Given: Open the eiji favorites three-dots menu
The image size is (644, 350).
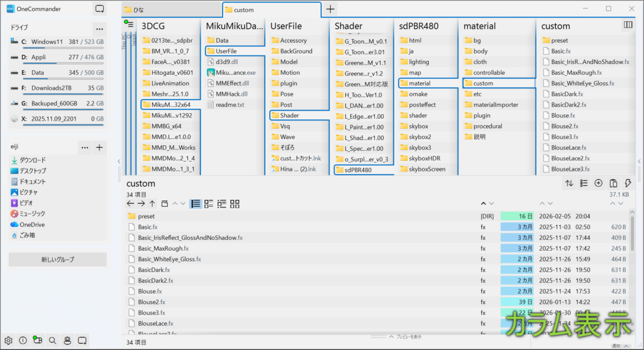Looking at the screenshot, I should (x=85, y=147).
